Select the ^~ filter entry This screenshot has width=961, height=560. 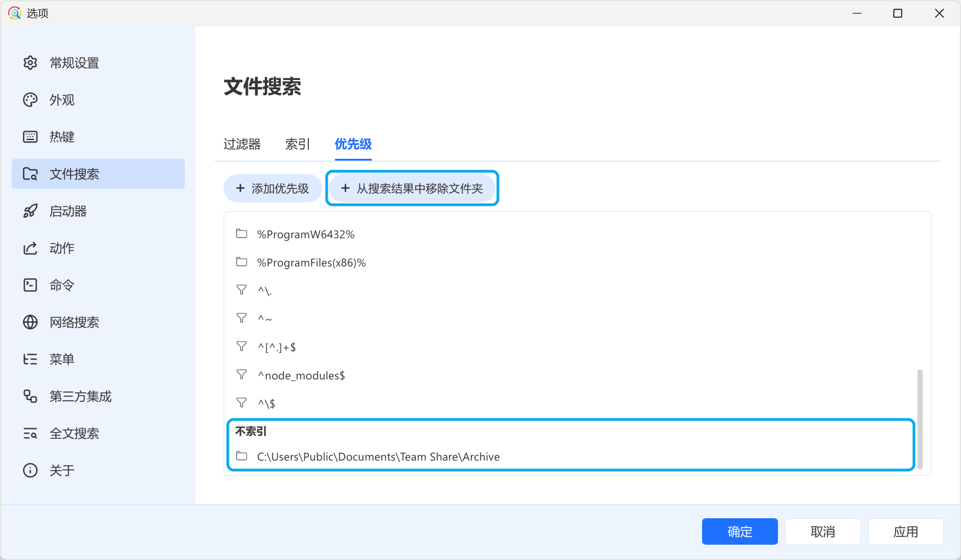(x=265, y=319)
